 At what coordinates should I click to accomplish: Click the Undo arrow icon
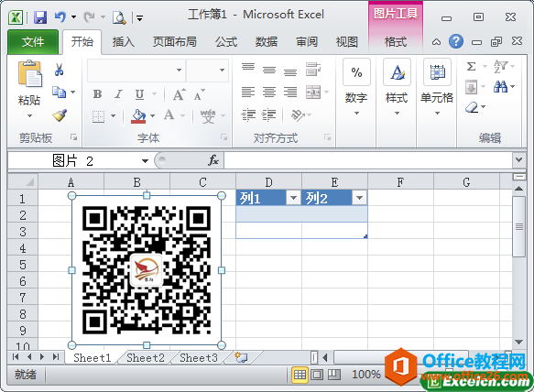pos(60,16)
